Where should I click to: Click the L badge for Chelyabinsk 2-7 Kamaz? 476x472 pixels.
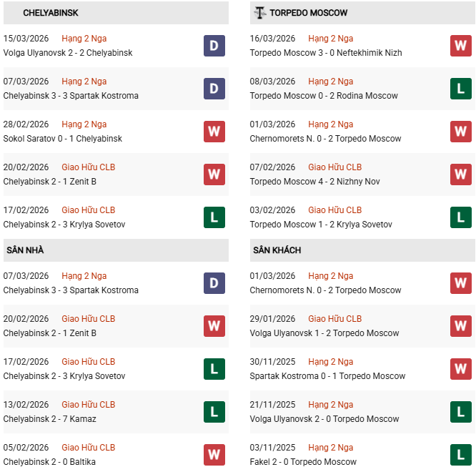click(214, 412)
